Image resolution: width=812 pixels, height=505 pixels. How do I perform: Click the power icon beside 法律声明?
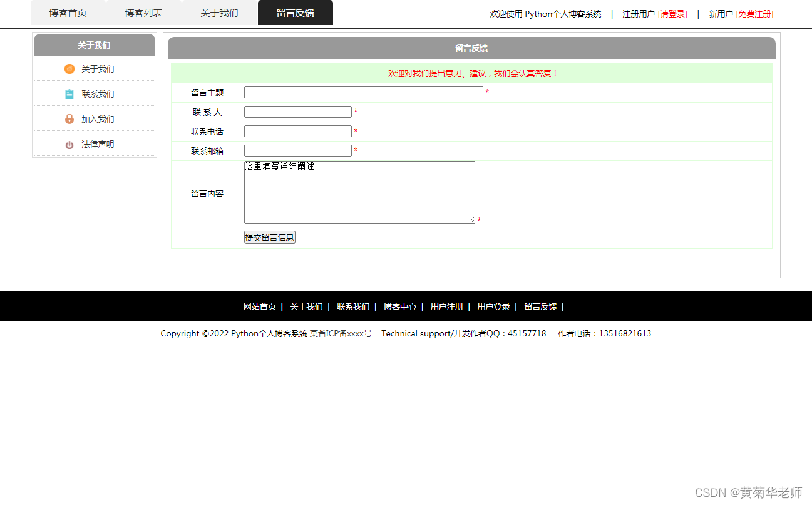69,145
